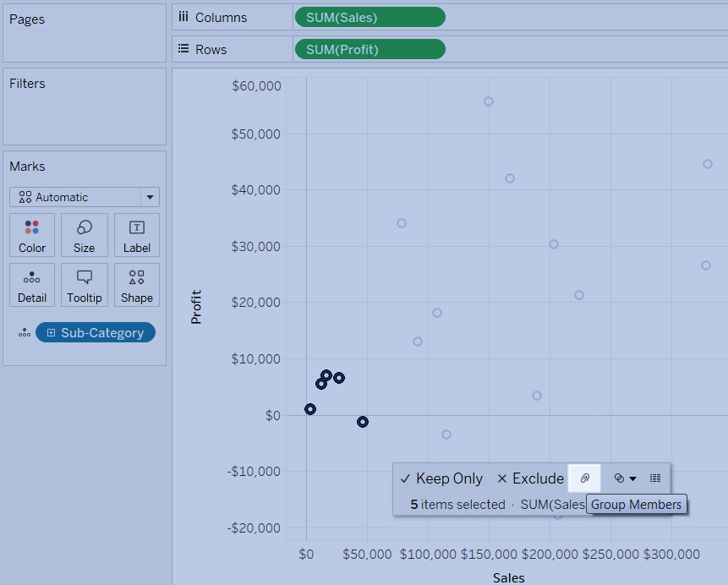The width and height of the screenshot is (728, 585).
Task: Open the Tooltip marks card
Action: (x=85, y=286)
